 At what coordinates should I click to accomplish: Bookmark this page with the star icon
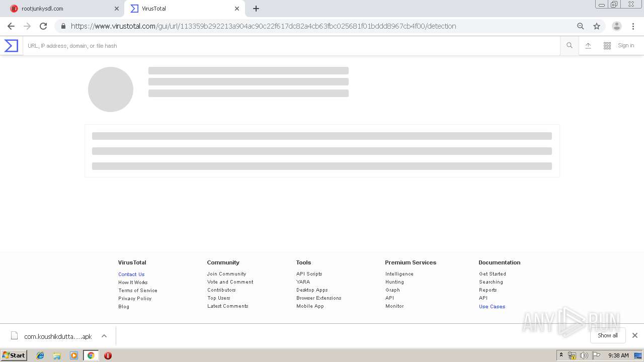tap(597, 26)
